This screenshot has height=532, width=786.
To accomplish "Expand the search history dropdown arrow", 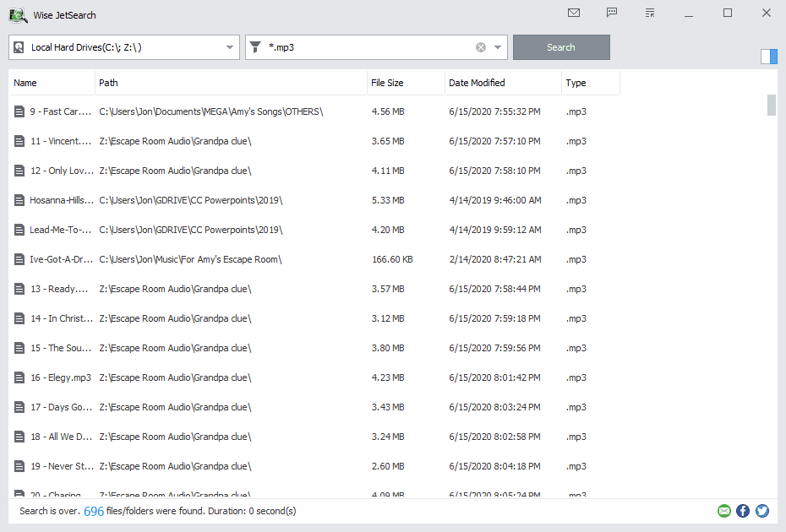I will tap(498, 47).
